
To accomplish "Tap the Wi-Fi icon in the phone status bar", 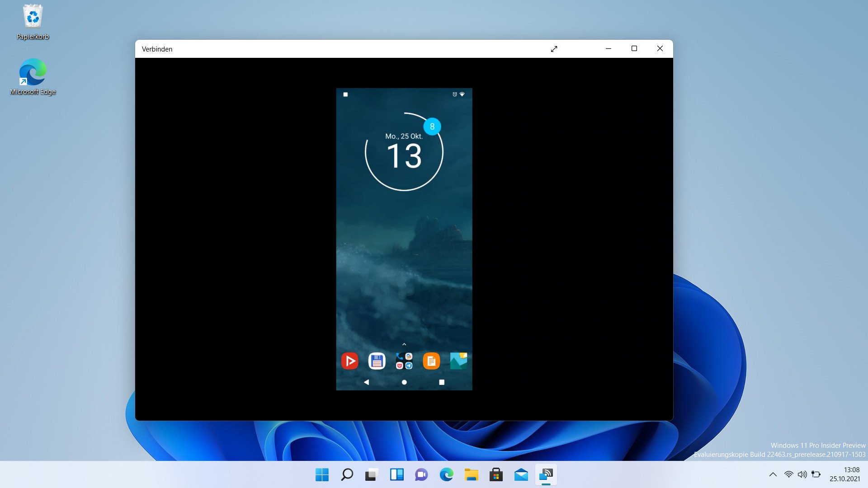I will (x=462, y=94).
